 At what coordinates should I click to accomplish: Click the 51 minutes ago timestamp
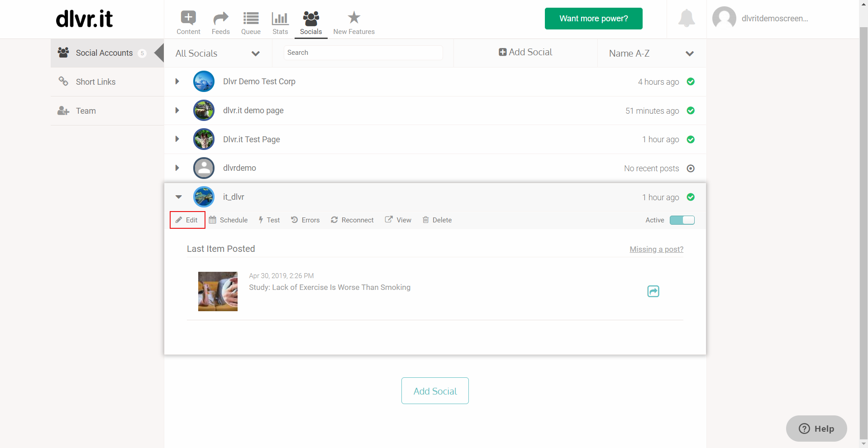pyautogui.click(x=652, y=111)
